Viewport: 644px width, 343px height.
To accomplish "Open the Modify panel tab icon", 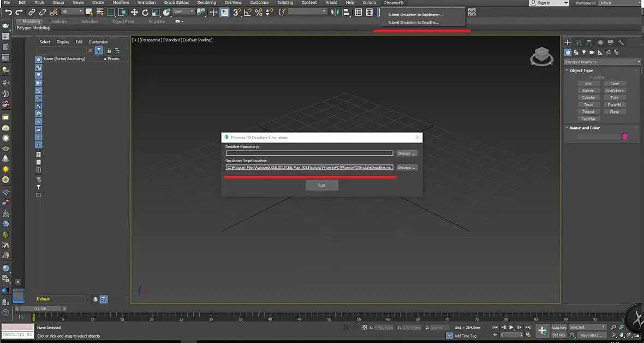I will click(x=579, y=43).
